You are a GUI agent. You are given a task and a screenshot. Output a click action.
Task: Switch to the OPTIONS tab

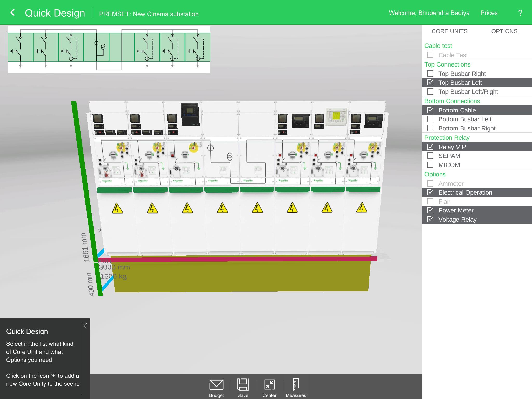coord(504,31)
